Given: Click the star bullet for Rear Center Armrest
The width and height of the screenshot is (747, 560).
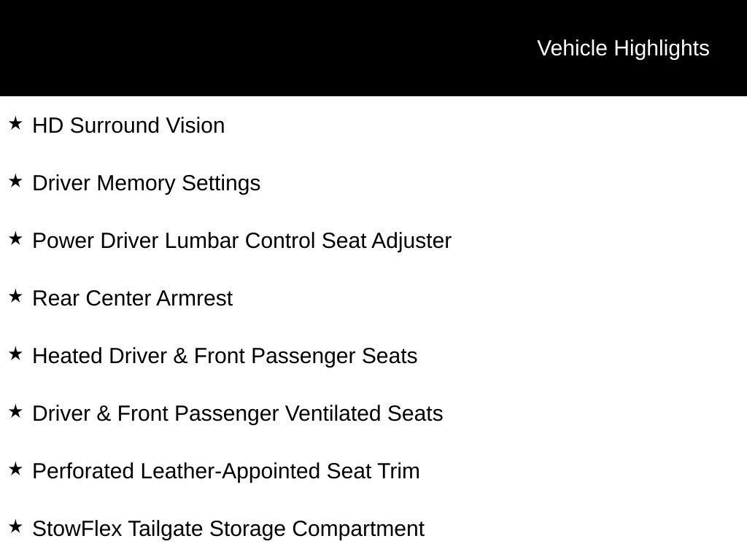Looking at the screenshot, I should (16, 297).
